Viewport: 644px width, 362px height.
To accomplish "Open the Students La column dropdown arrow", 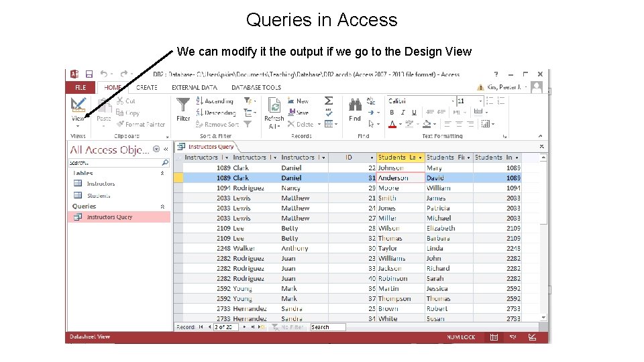I will pyautogui.click(x=420, y=158).
